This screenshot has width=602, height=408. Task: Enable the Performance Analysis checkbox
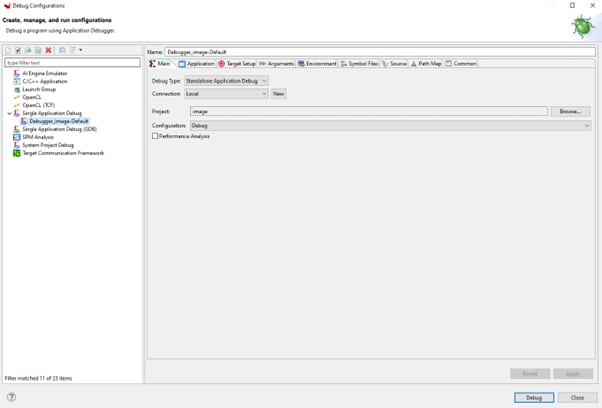[x=155, y=136]
